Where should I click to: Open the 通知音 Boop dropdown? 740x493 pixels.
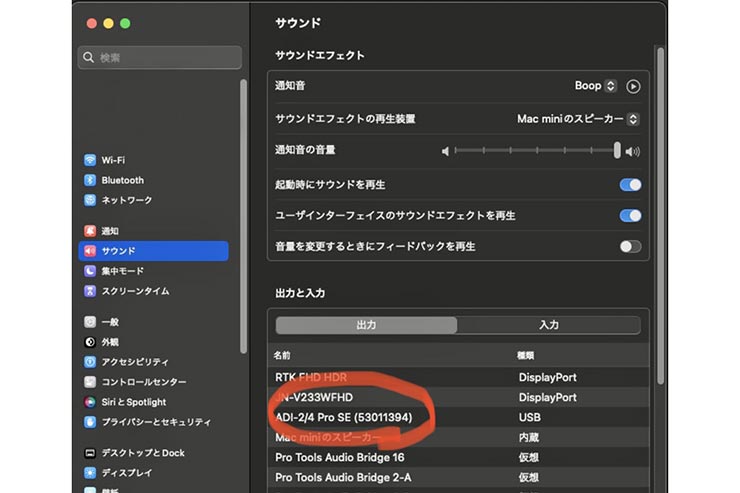pos(596,87)
